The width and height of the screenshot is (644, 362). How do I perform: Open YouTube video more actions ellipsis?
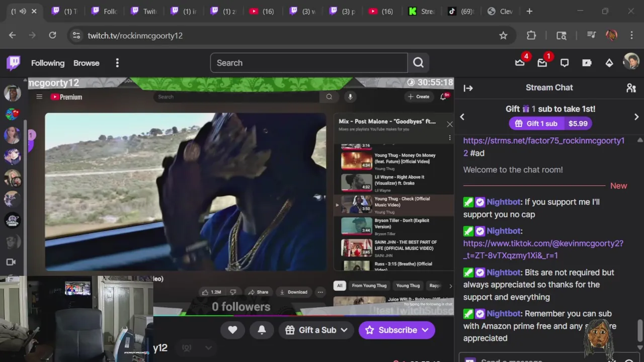click(x=320, y=292)
